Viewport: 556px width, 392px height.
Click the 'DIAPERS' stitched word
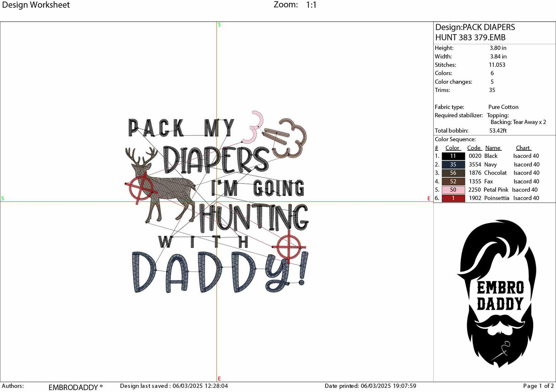[x=216, y=159]
